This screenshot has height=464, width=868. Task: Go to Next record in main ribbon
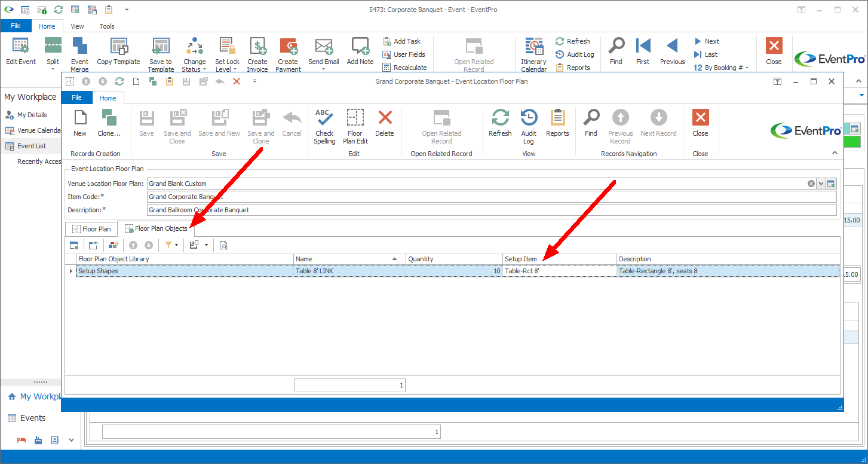[x=706, y=41]
